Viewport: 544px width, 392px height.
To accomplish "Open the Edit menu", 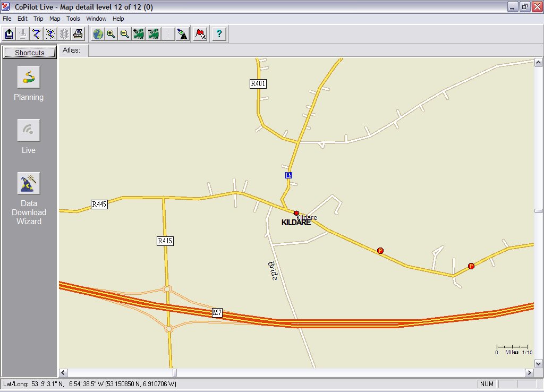I will [x=22, y=19].
